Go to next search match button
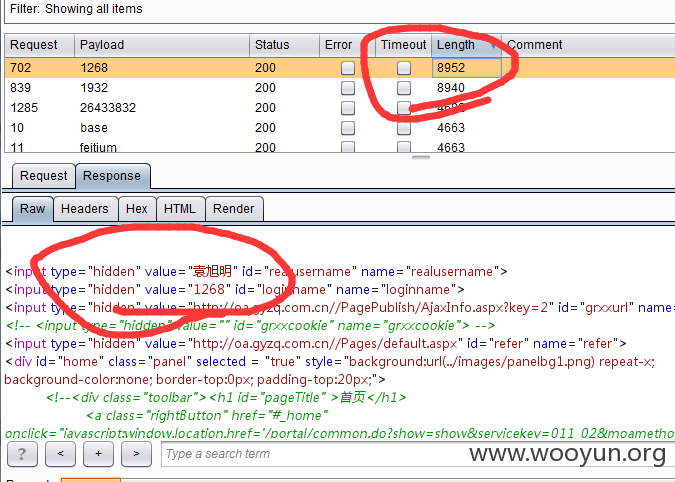The width and height of the screenshot is (675, 482). 136,454
